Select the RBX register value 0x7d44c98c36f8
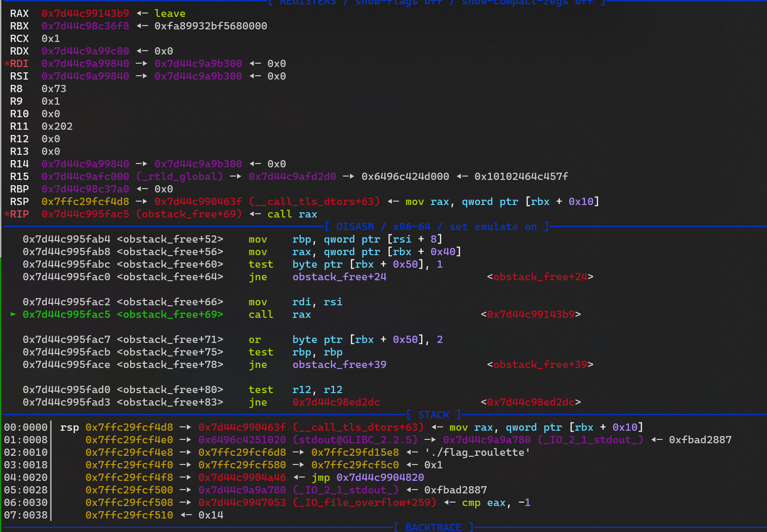Screen dimensions: 767x532 click(x=85, y=26)
